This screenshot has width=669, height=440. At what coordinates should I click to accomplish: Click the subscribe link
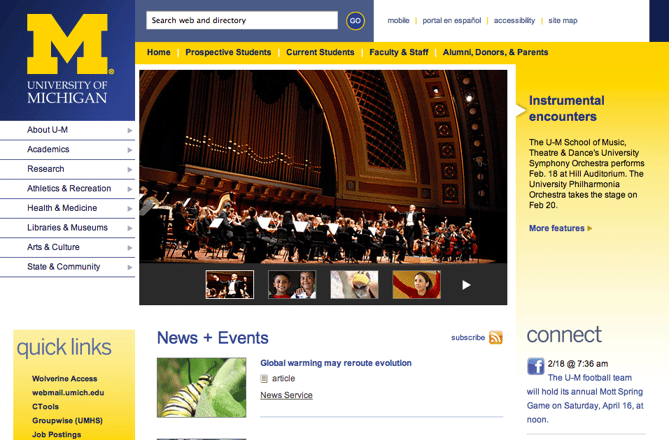(468, 338)
